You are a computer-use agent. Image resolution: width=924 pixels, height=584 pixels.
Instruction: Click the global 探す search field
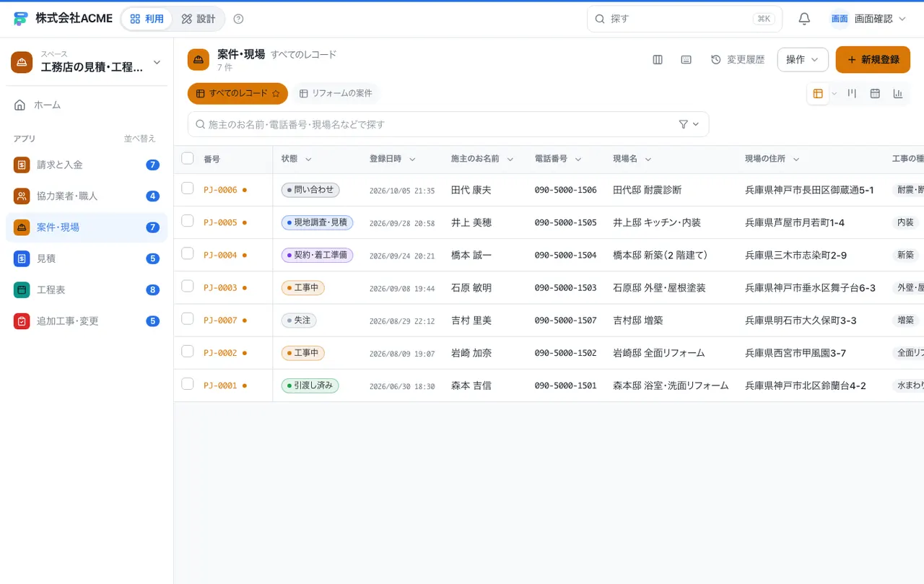click(684, 19)
